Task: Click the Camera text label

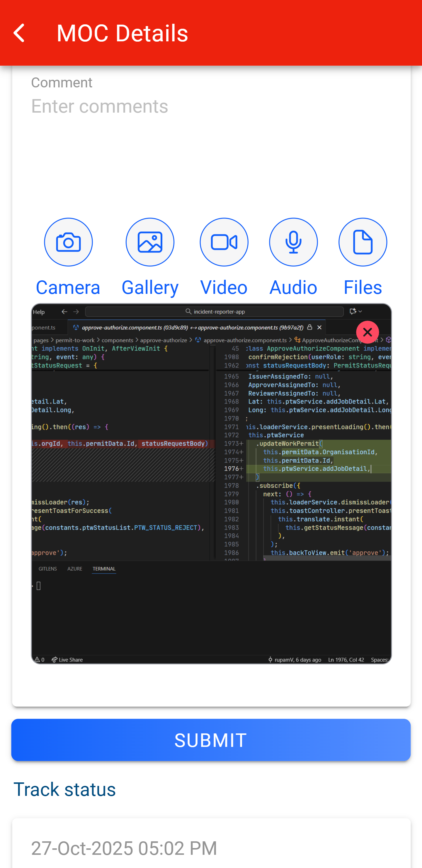Action: 68,287
